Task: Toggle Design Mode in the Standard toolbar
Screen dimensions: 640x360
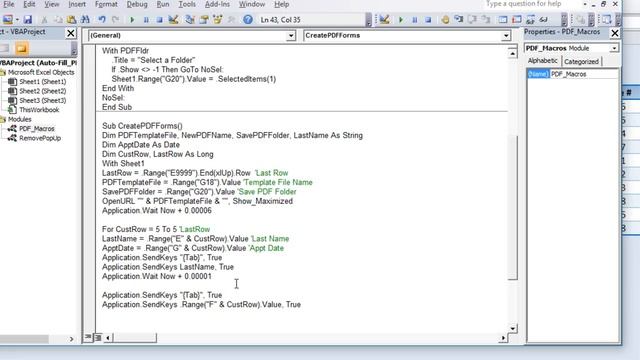Action: (x=173, y=19)
